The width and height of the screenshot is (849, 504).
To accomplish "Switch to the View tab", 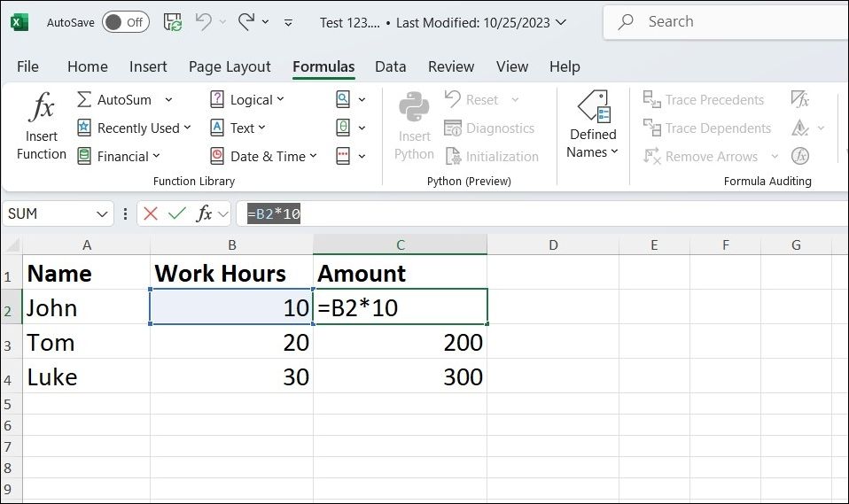I will coord(512,66).
